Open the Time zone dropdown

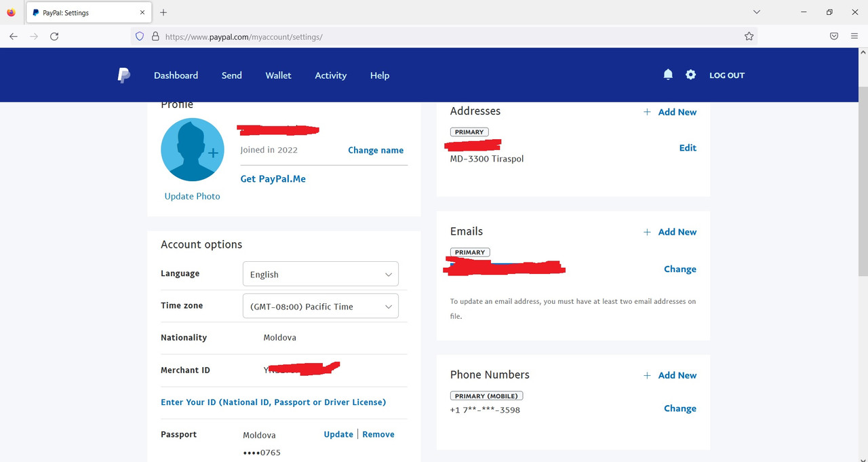coord(320,306)
